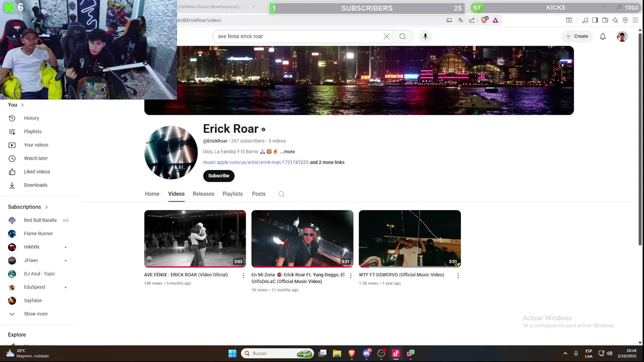Open Brave Leo AI sparkle icon
The image size is (644, 362).
pos(615,20)
